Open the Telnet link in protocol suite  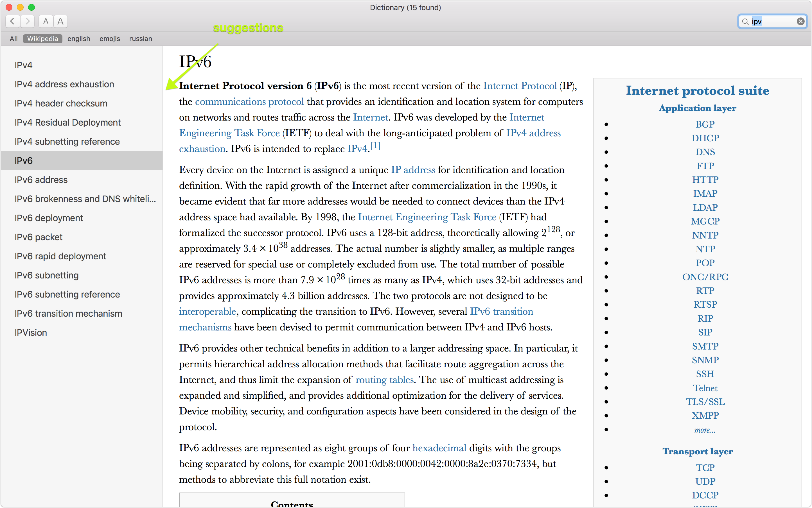pyautogui.click(x=705, y=388)
